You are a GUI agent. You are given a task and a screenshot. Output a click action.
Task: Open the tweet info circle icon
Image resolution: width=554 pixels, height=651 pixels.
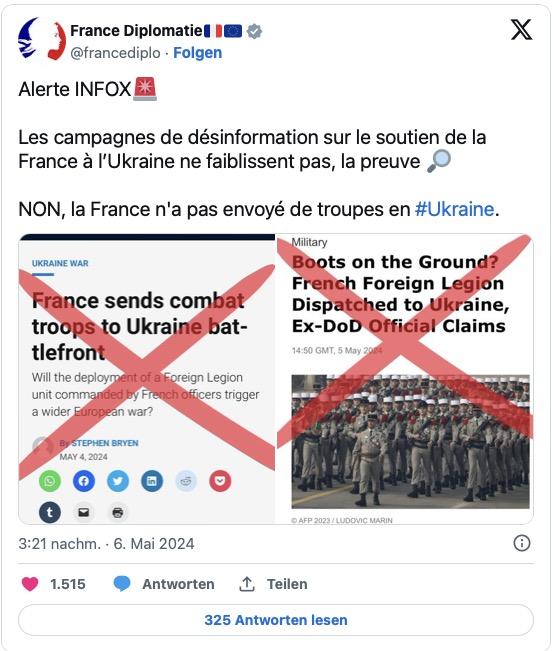(x=522, y=543)
